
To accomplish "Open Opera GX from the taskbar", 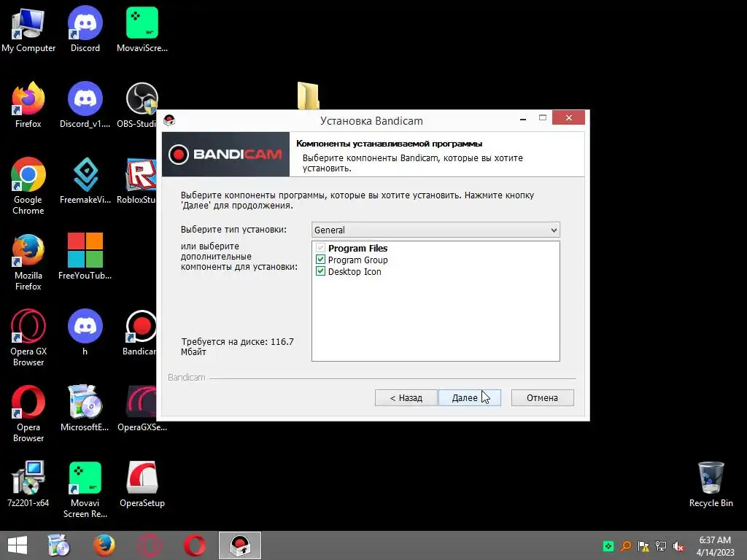I will pyautogui.click(x=149, y=545).
